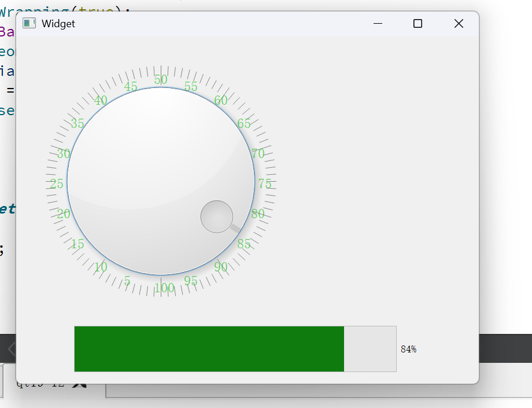Click the minimize button of Widget window
Screen dimensions: 532x408
tap(377, 24)
